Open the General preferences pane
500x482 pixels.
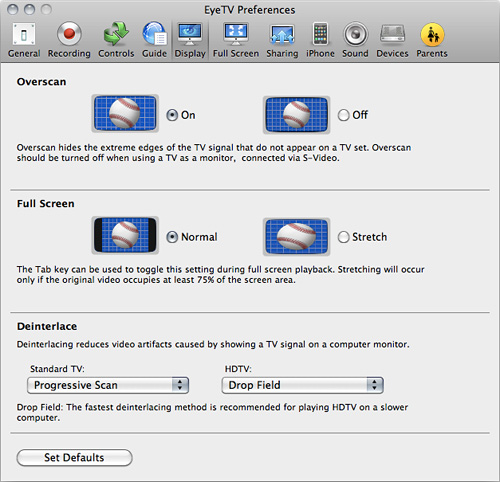point(24,40)
